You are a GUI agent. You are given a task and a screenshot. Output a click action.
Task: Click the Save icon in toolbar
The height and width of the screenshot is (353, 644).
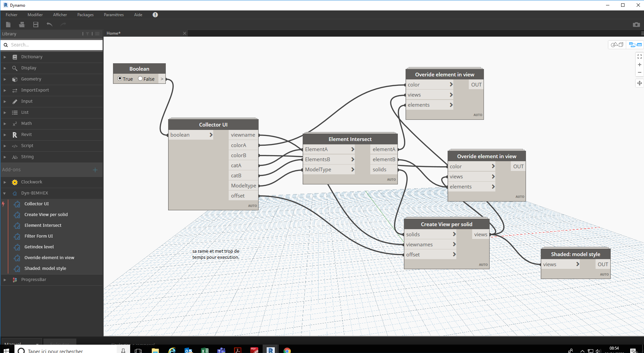(x=36, y=25)
